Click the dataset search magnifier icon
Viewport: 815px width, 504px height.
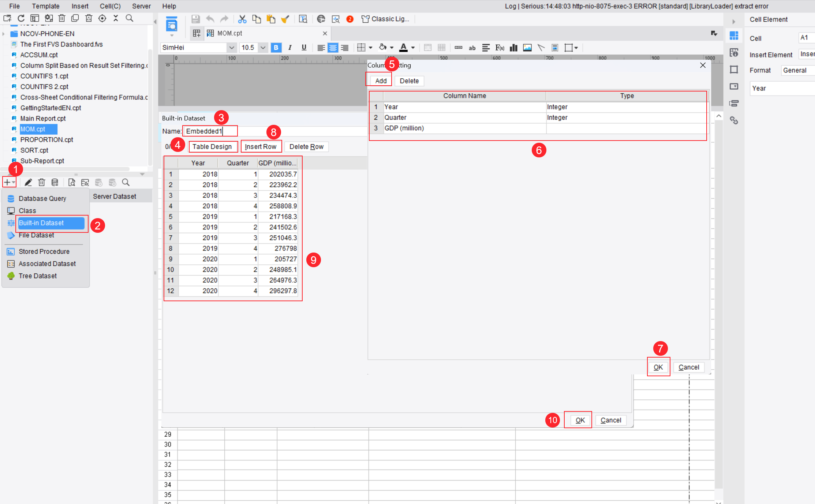click(126, 182)
